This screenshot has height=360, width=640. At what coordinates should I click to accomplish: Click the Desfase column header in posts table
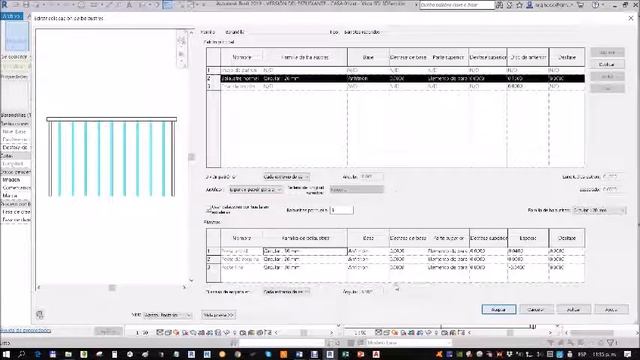click(x=567, y=238)
